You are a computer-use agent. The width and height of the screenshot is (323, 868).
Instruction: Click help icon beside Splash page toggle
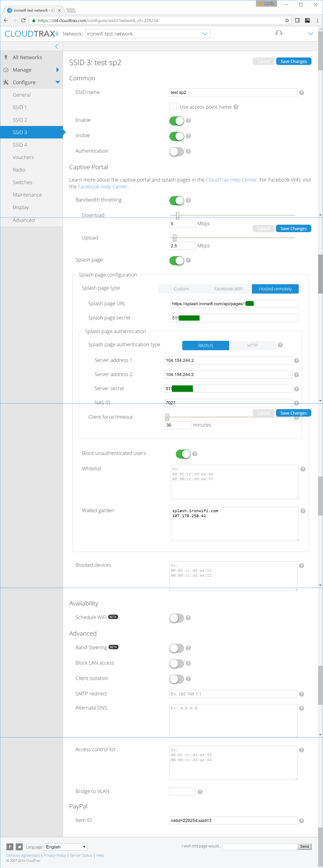pos(188,260)
